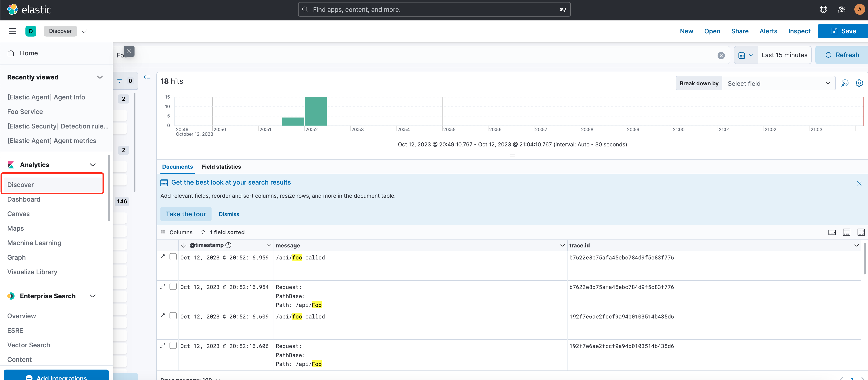Screen dimensions: 868x380
Task: Click the Columns list icon
Action: pyautogui.click(x=163, y=232)
